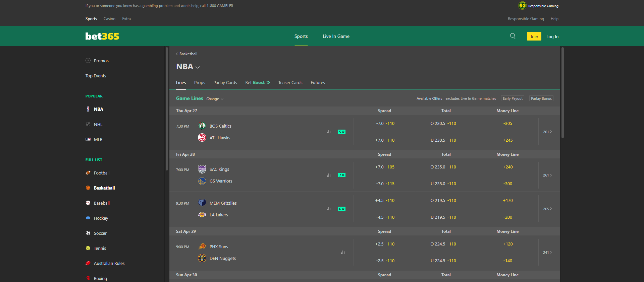
Task: Open Responsible Gaming link in top bar
Action: [x=526, y=19]
